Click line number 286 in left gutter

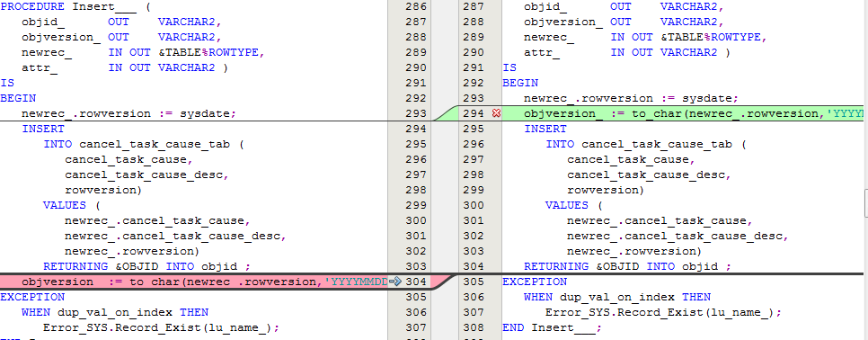[416, 7]
